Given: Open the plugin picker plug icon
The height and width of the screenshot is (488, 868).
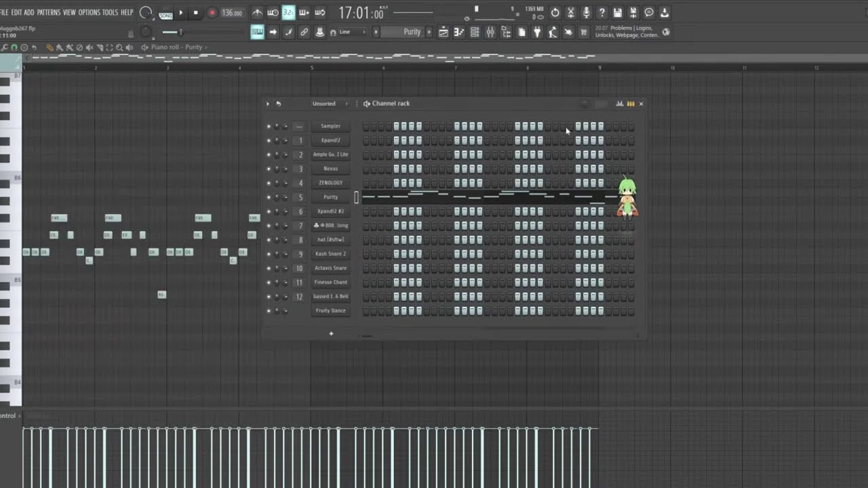Looking at the screenshot, I should [537, 32].
